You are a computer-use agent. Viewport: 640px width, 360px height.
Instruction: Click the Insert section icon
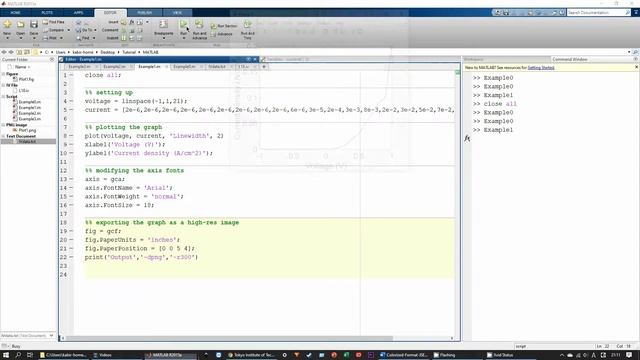pos(123,22)
